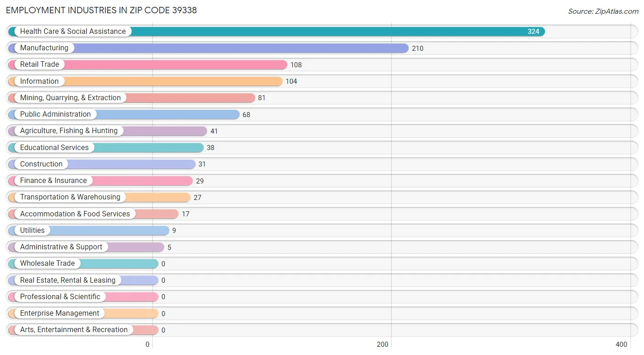Click the Utilities label

pyautogui.click(x=33, y=231)
